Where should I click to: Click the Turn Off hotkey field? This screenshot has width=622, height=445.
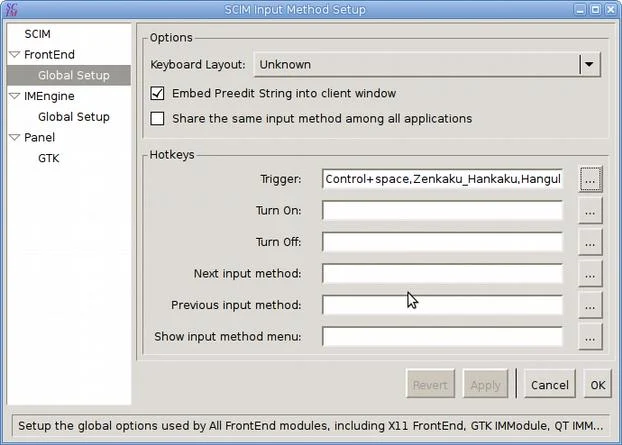[442, 242]
